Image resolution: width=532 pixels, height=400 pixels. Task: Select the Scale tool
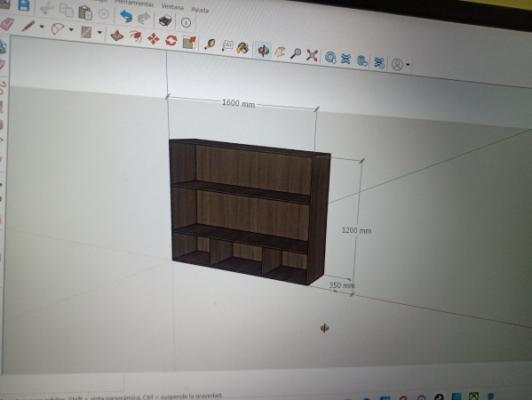[x=190, y=43]
